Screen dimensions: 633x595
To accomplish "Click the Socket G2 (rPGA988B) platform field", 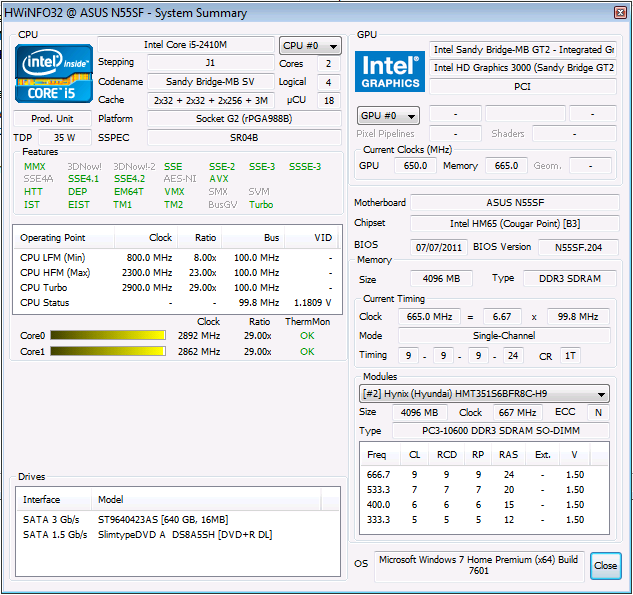I will pyautogui.click(x=244, y=119).
